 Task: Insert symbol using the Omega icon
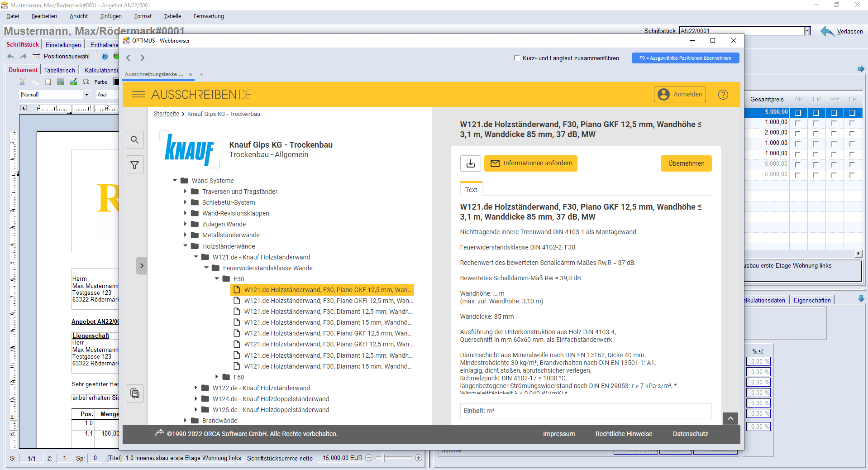click(x=86, y=82)
